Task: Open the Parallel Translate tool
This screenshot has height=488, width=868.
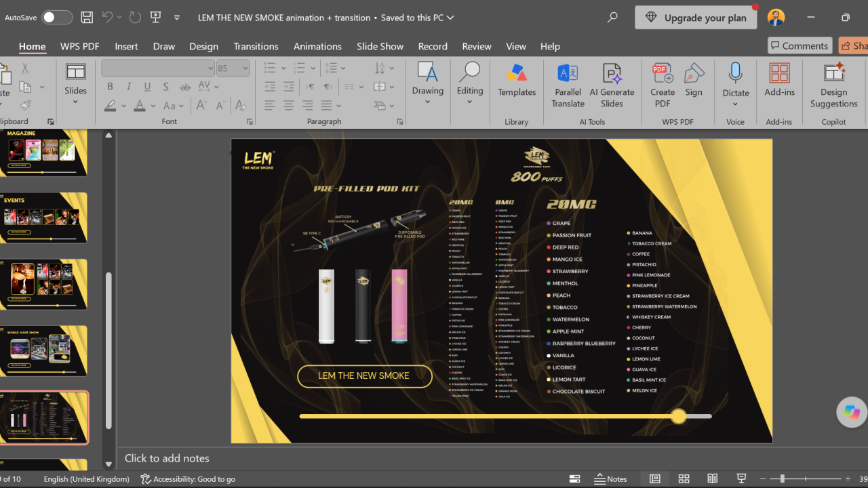Action: (568, 85)
